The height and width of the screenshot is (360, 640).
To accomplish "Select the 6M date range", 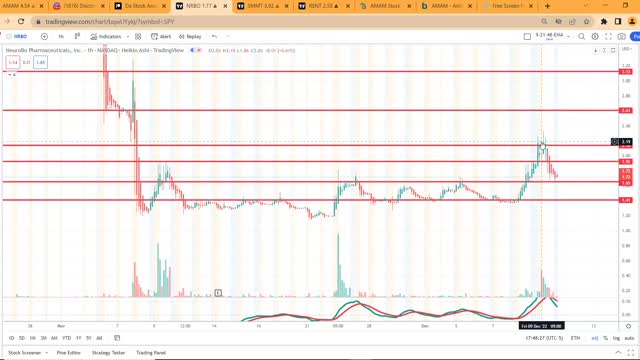I will pos(54,338).
